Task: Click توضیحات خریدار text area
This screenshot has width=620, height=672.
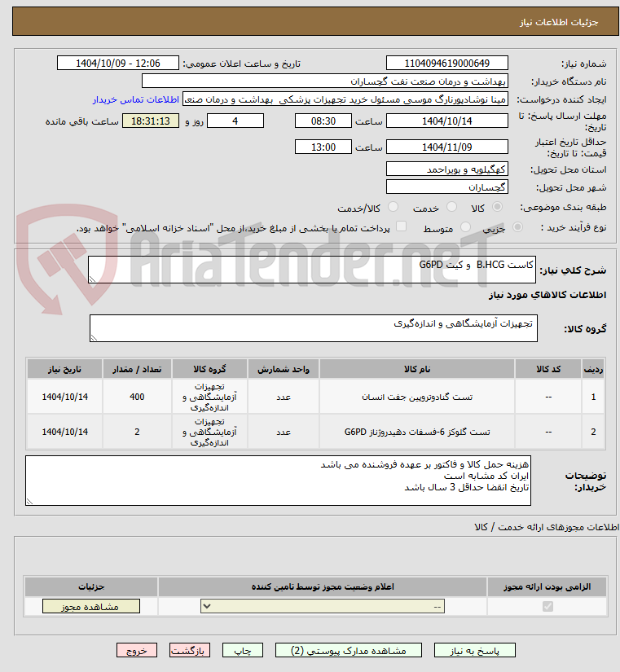Action: (x=278, y=481)
